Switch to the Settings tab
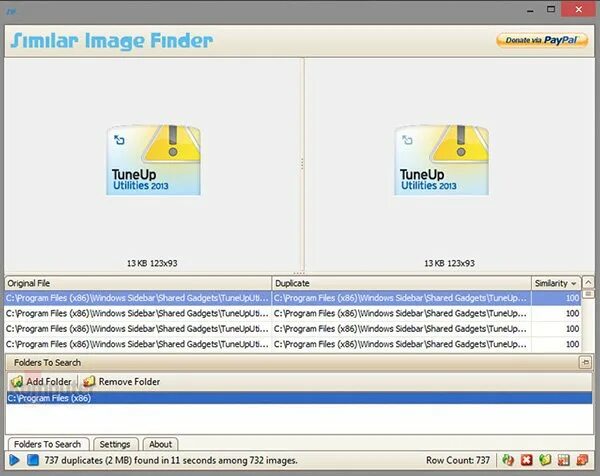The image size is (600, 476). tap(115, 444)
